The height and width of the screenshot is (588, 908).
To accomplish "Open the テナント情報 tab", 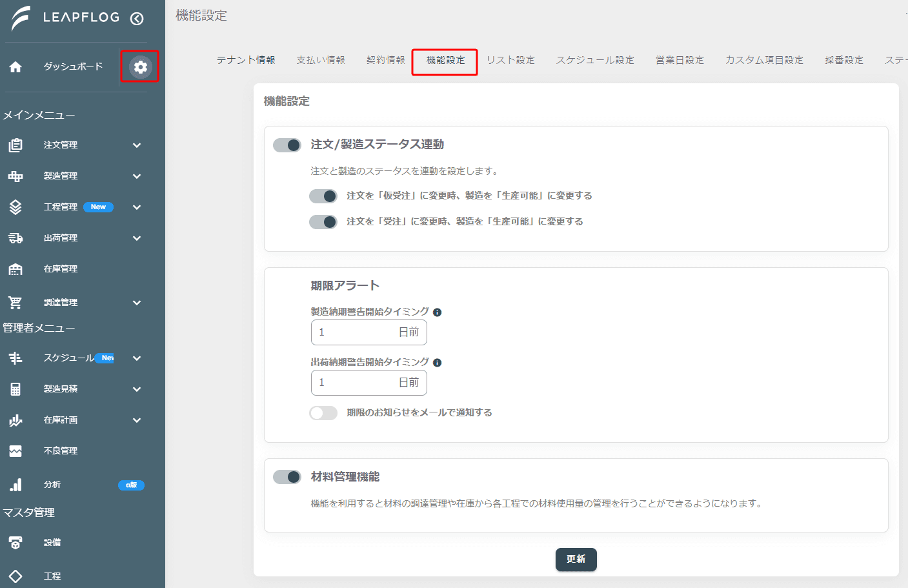I will pyautogui.click(x=246, y=60).
